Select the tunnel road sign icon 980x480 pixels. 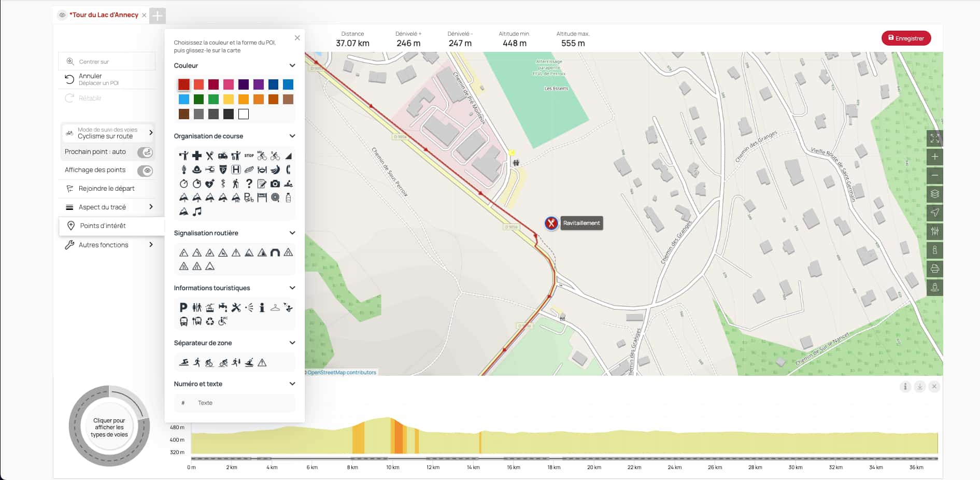point(275,252)
